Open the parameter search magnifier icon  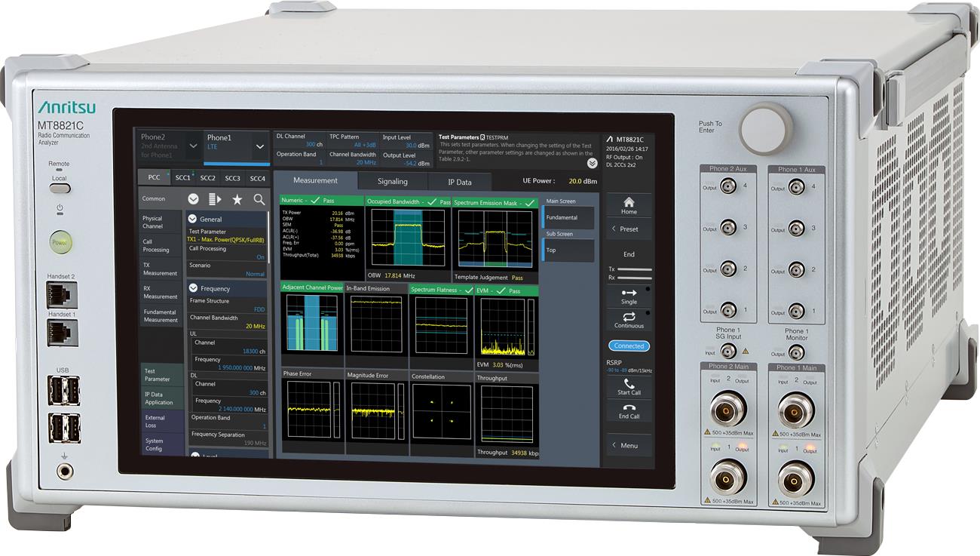259,199
